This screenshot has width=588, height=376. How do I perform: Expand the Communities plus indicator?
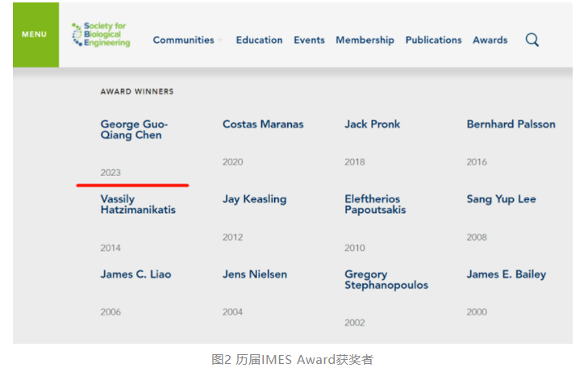point(220,40)
